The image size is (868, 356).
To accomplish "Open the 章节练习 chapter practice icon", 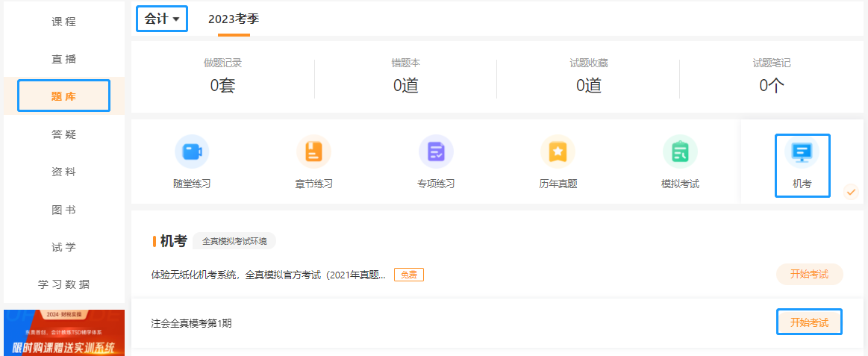I will point(313,152).
